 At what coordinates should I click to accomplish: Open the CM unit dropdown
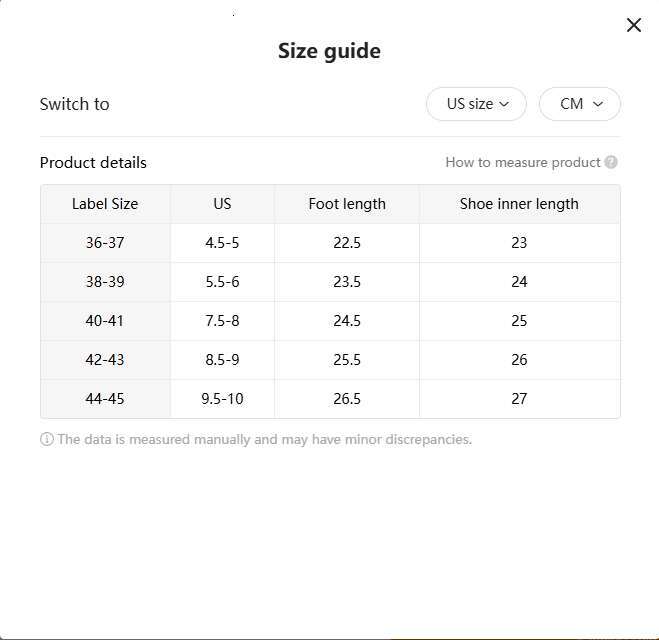[x=580, y=104]
